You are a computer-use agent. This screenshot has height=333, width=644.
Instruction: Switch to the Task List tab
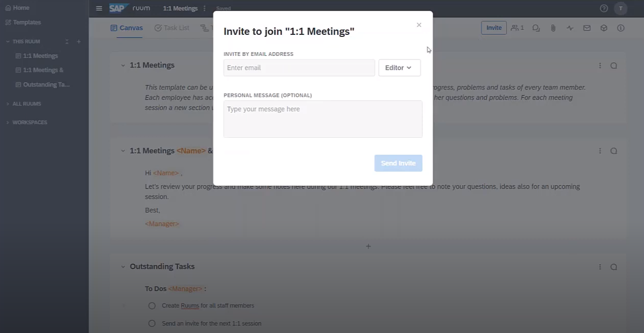(172, 28)
